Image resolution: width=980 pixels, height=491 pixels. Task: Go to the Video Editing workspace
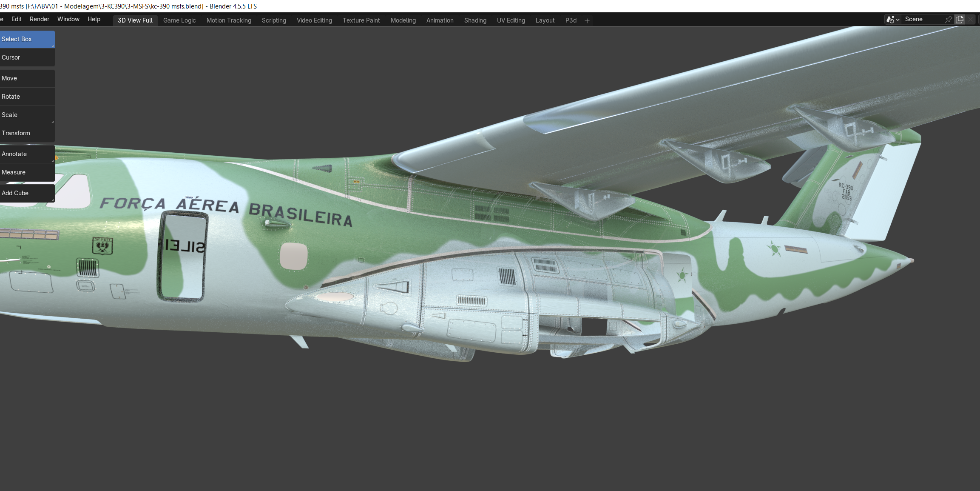point(314,20)
